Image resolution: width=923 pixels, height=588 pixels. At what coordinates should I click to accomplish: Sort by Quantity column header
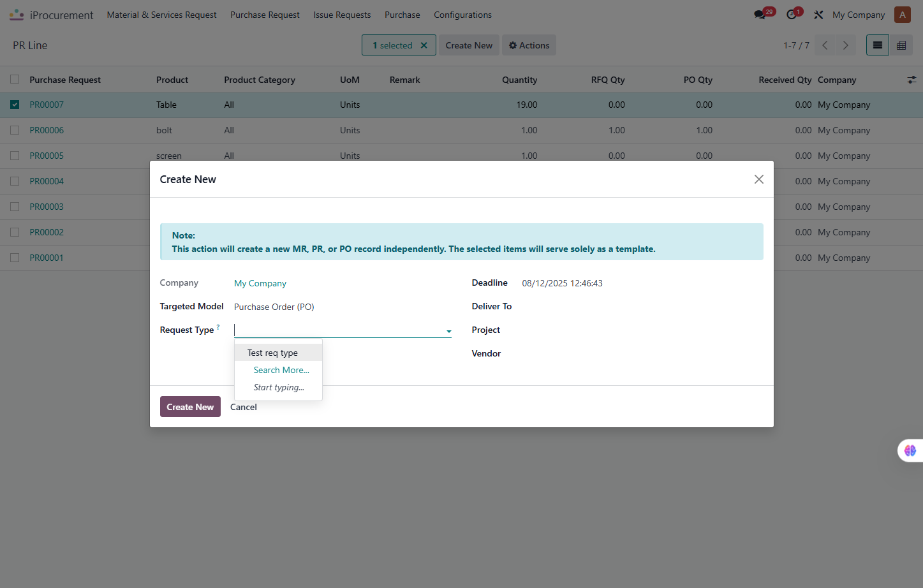pyautogui.click(x=519, y=80)
